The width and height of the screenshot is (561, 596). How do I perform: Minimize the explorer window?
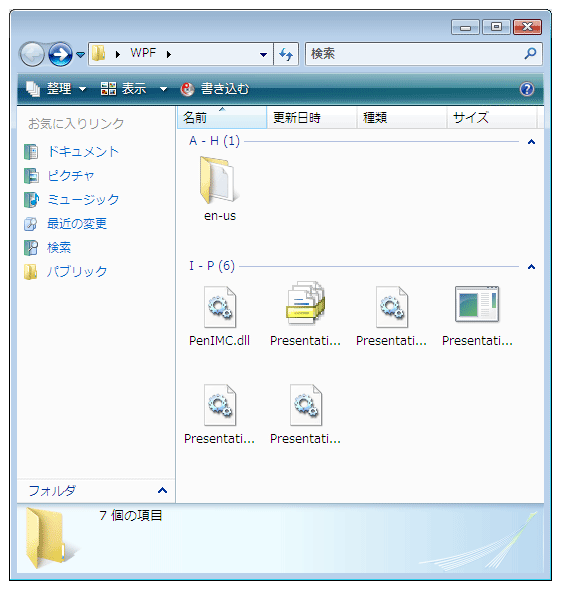(465, 27)
